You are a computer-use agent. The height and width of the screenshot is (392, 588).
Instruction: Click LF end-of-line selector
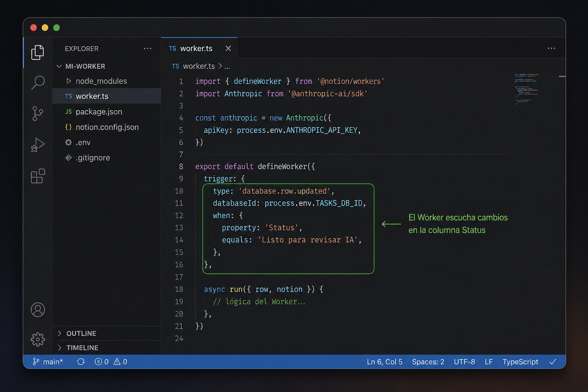(488, 362)
